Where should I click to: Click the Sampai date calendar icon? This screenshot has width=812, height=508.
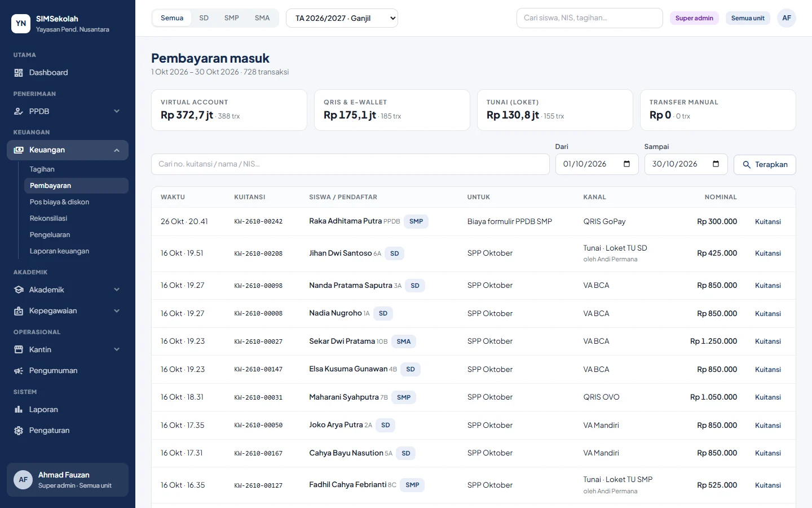point(716,164)
